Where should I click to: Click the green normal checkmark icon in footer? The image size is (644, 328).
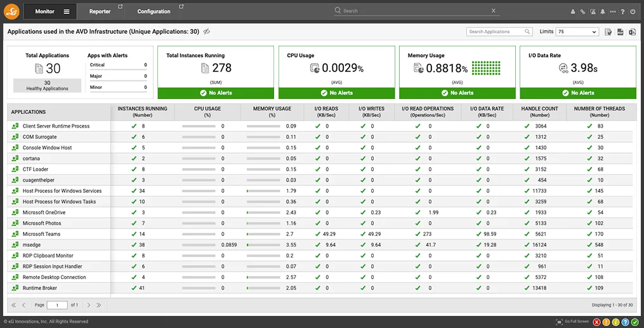(635, 322)
